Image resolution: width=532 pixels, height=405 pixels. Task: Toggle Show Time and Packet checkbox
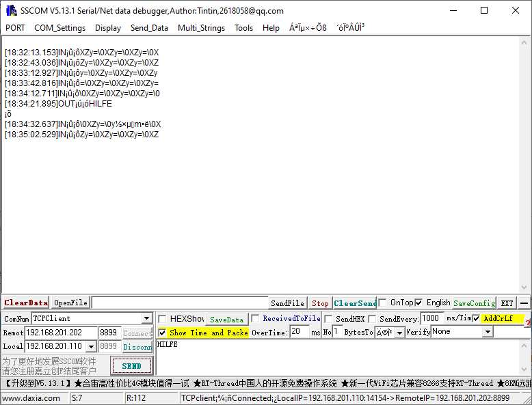pos(162,333)
